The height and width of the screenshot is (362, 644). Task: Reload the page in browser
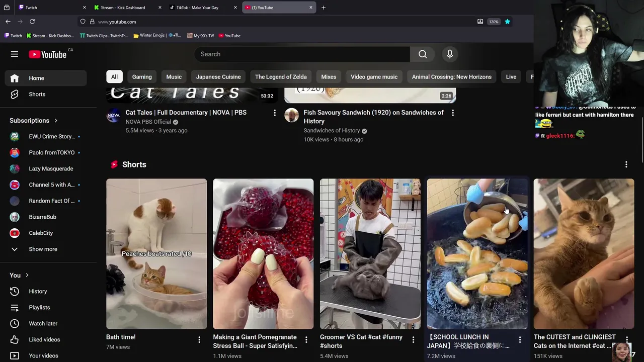pyautogui.click(x=32, y=22)
